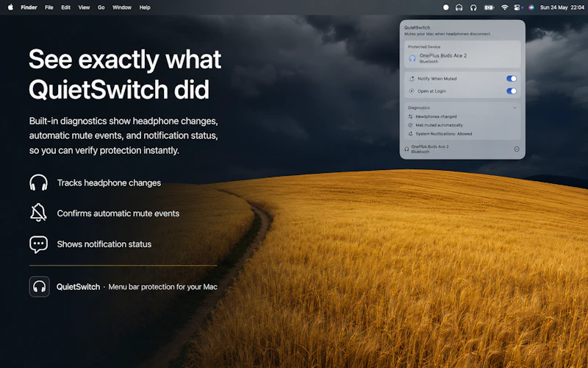This screenshot has width=588, height=368.
Task: Click the filled headphones menu bar icon
Action: click(459, 7)
